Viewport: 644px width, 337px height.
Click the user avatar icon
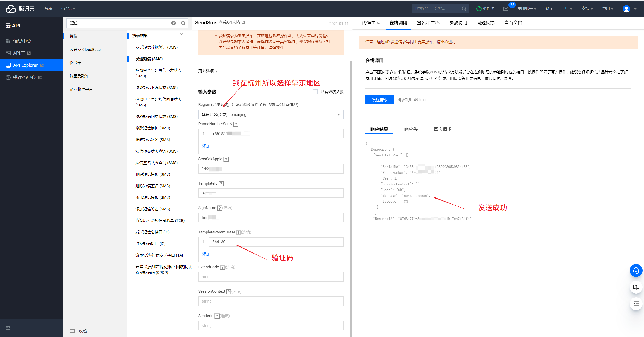626,9
